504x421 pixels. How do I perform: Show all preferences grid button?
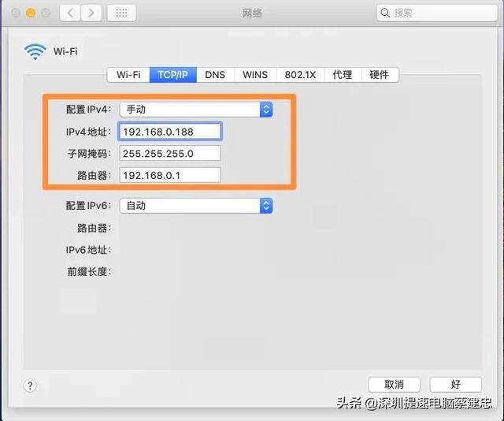[x=121, y=13]
